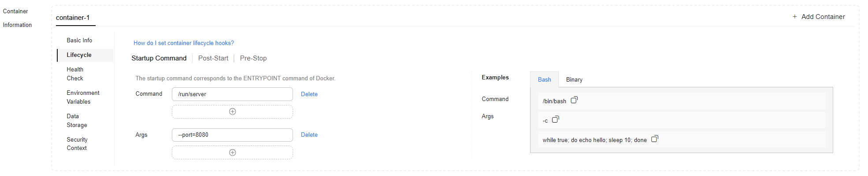
Task: Add another Args entry with plus icon
Action: (232, 153)
